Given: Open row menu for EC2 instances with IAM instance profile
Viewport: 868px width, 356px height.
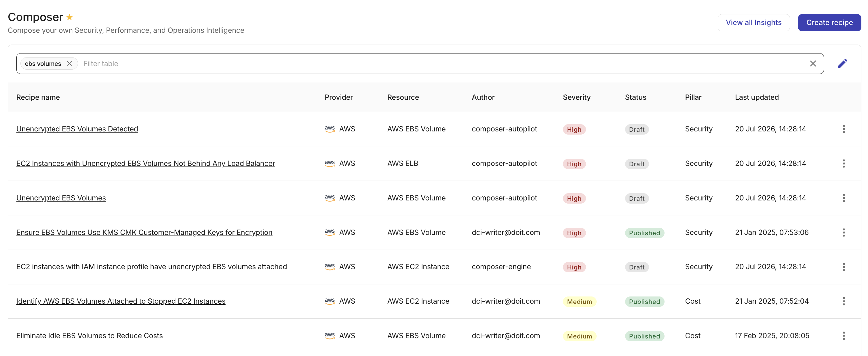Looking at the screenshot, I should tap(844, 267).
